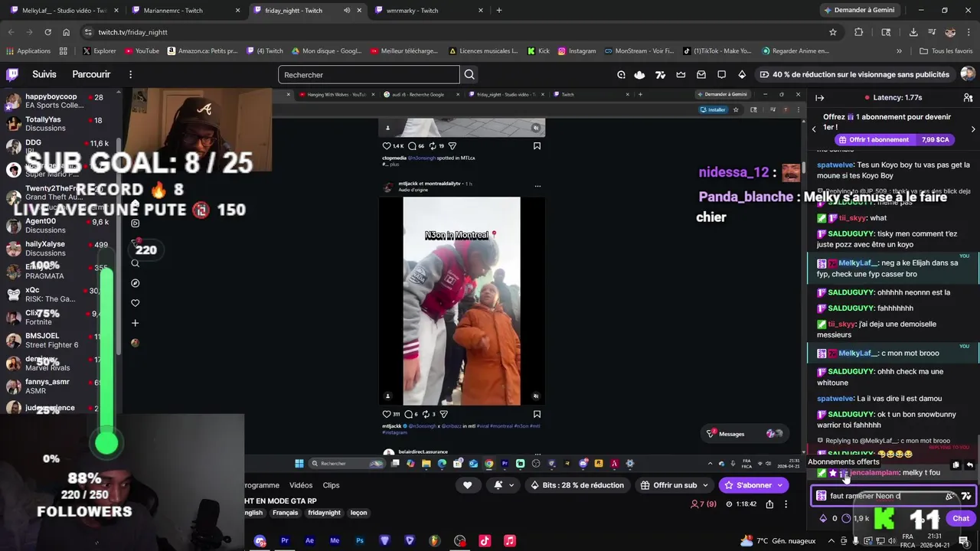
Task: Share the stream with share icon
Action: (x=769, y=504)
